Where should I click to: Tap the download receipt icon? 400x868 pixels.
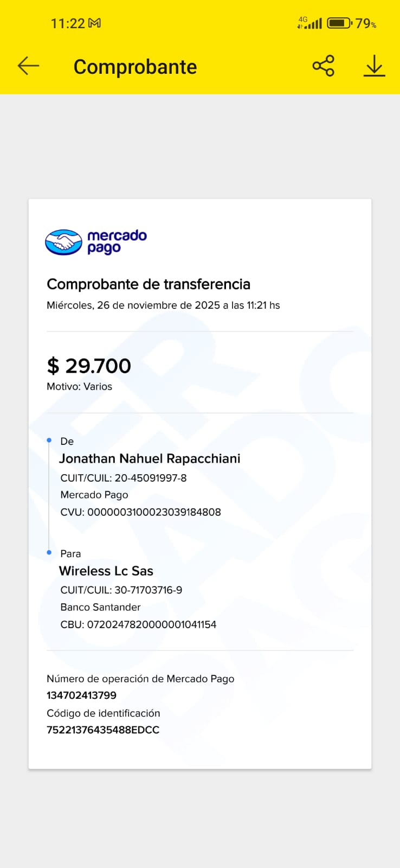(374, 66)
